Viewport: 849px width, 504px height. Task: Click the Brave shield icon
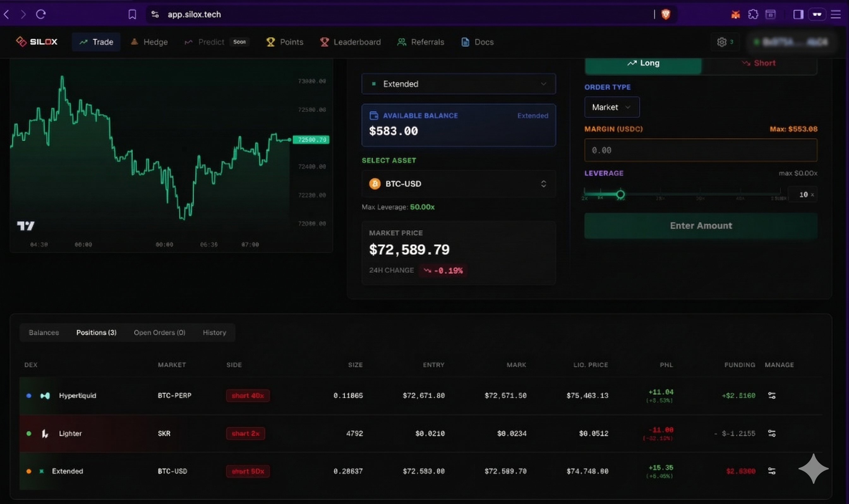665,14
